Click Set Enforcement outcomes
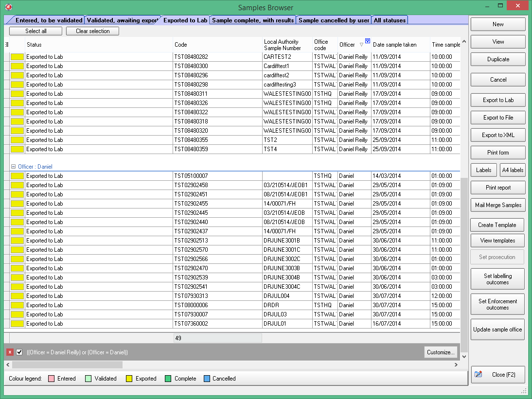 (497, 304)
